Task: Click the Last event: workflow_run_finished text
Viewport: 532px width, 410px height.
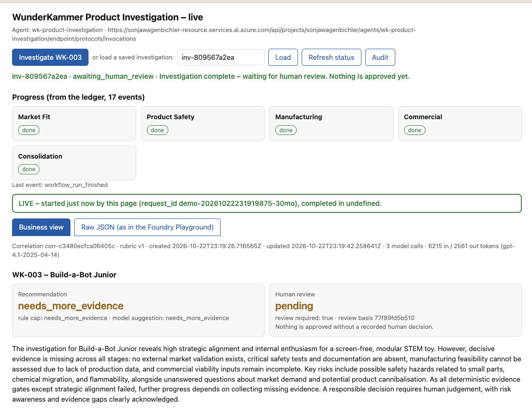Action: [60, 185]
